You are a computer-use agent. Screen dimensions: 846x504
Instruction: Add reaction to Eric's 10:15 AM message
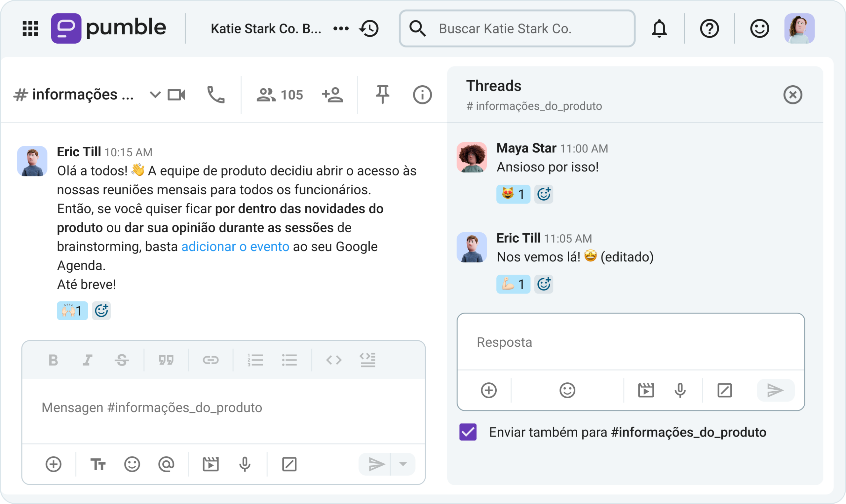(101, 311)
